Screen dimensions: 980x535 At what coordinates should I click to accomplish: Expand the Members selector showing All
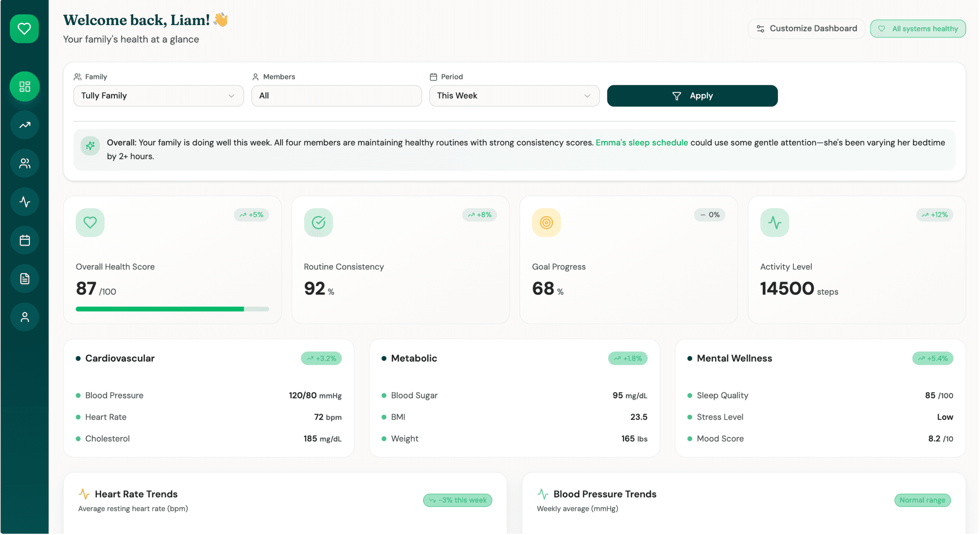pyautogui.click(x=336, y=96)
